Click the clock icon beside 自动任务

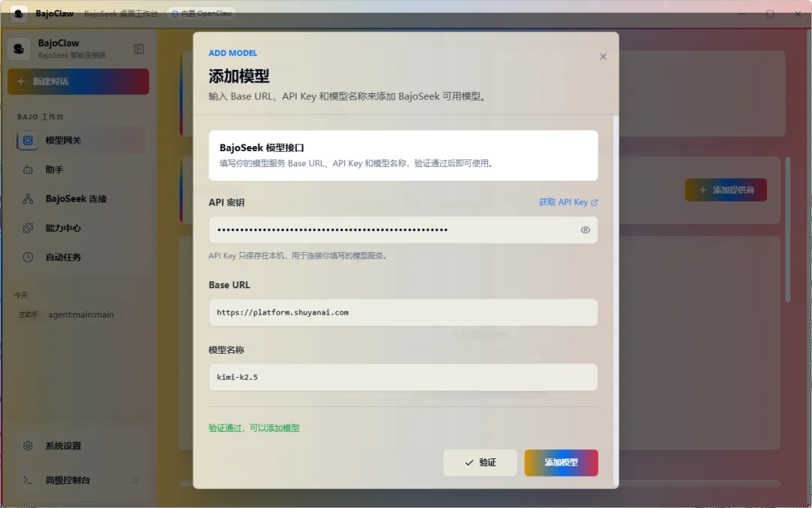click(28, 257)
